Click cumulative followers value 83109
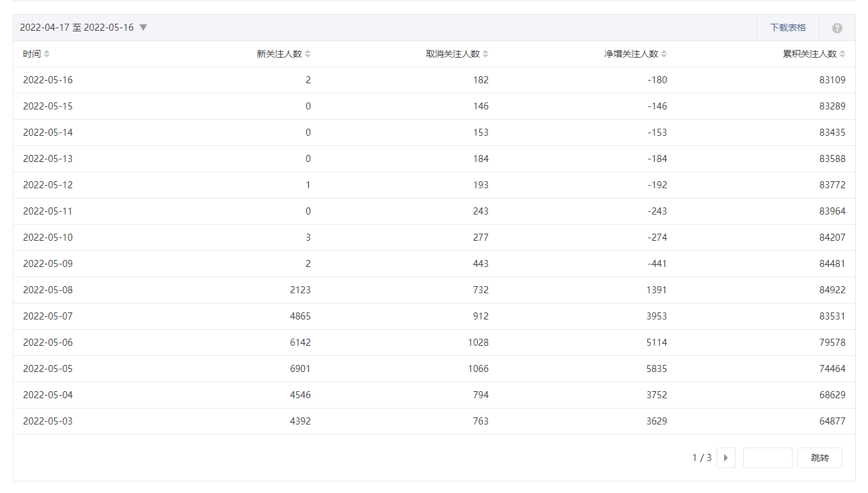This screenshot has width=868, height=493. coord(832,80)
